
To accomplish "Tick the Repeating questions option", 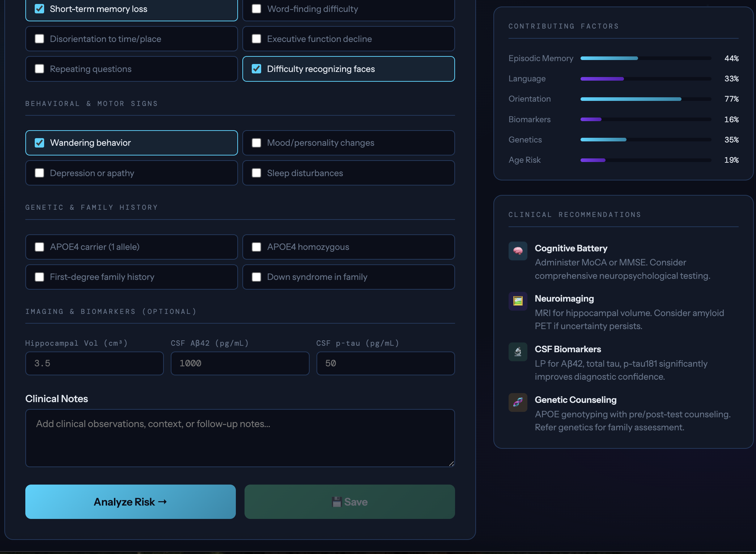I will [39, 69].
